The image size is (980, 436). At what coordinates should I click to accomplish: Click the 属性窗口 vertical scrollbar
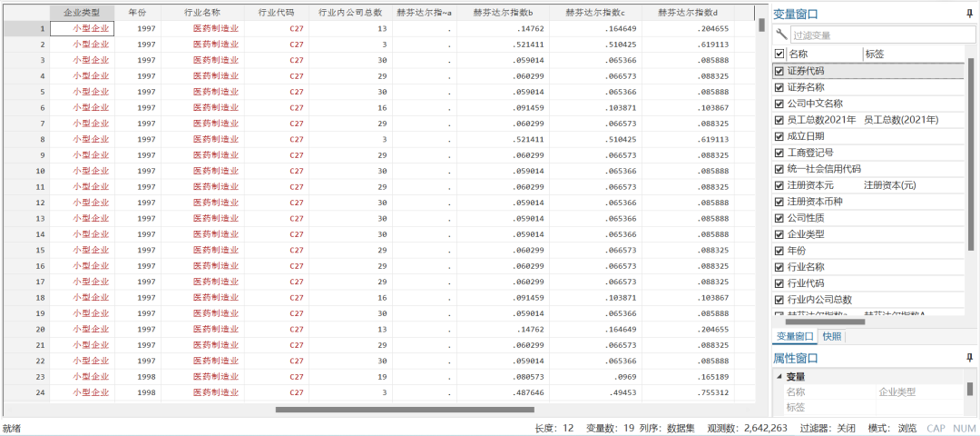click(x=970, y=389)
